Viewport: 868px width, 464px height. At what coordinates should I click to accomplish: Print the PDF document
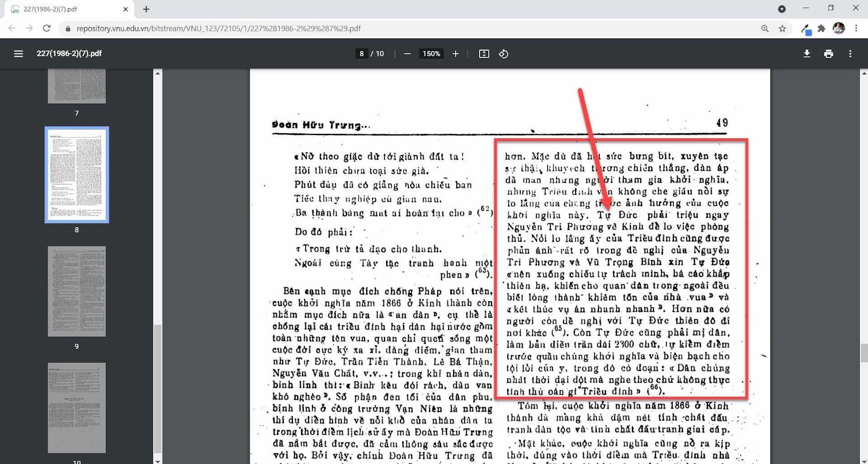tap(828, 54)
